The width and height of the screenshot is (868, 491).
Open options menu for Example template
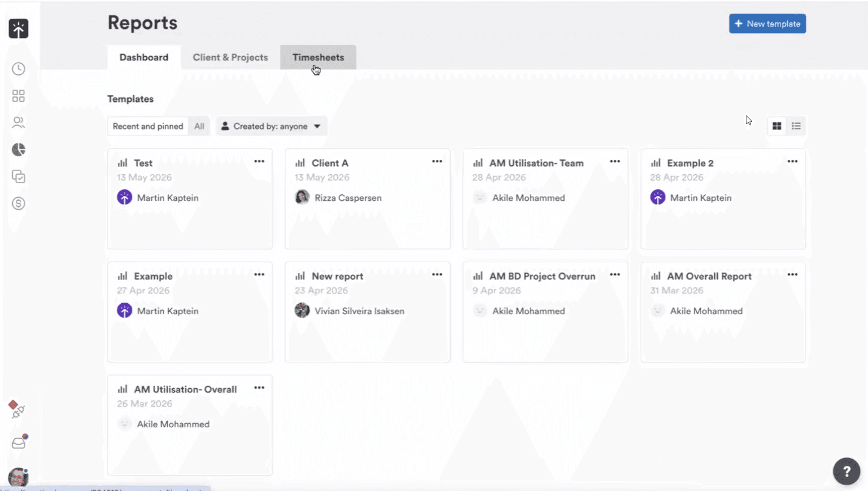point(259,274)
